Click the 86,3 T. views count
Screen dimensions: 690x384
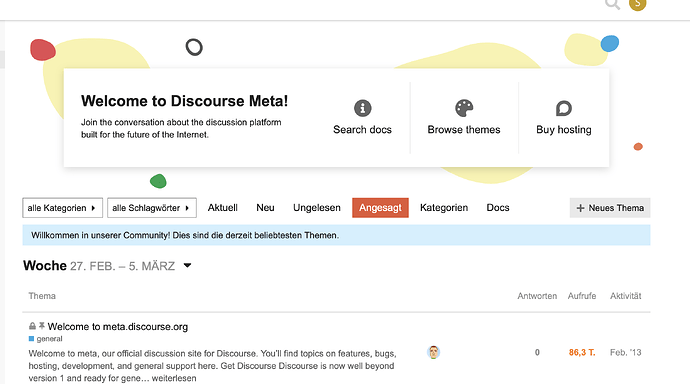(582, 352)
